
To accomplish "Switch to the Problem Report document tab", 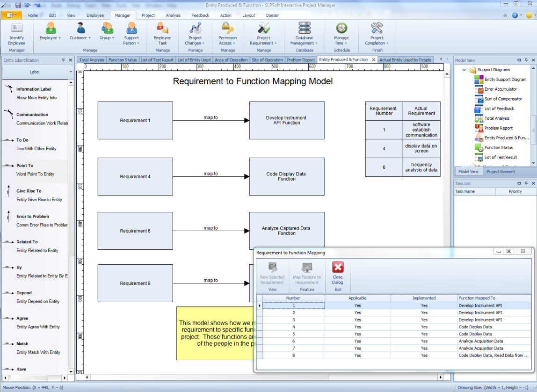I will coord(301,60).
